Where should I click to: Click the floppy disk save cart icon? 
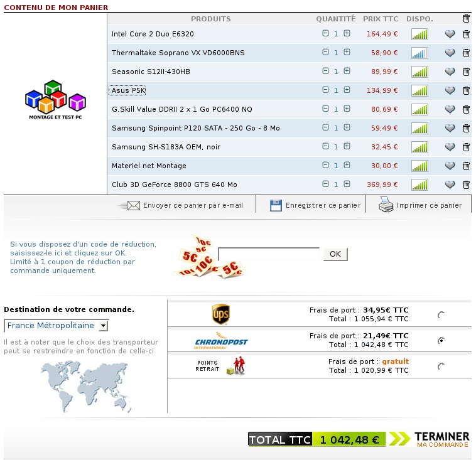click(x=276, y=205)
